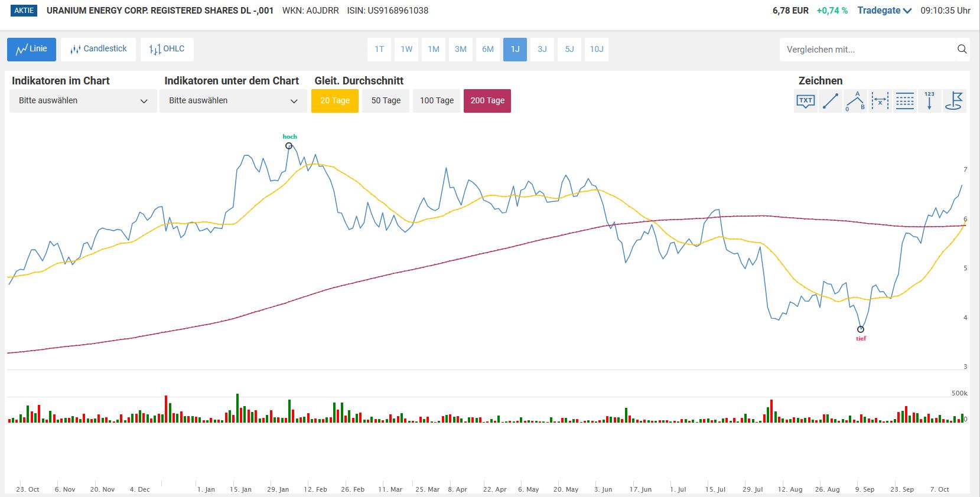
Task: Click the search magnifier in compare field
Action: click(x=962, y=50)
